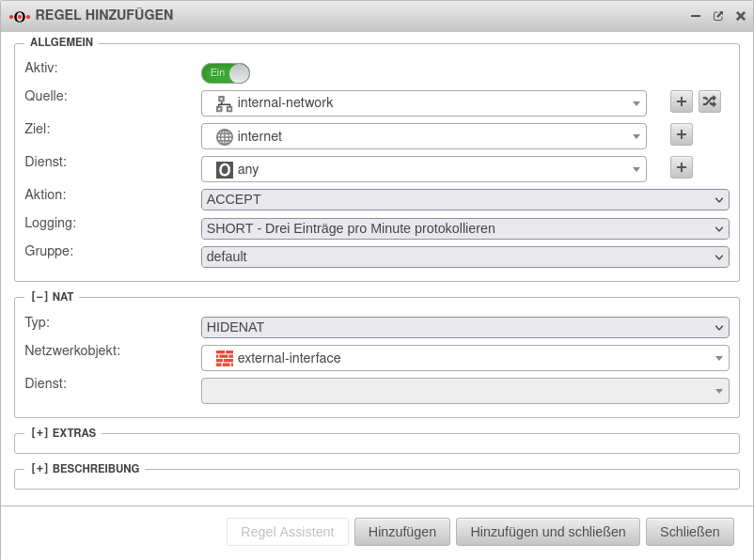
Task: Open the Quelle dropdown list
Action: pos(637,103)
